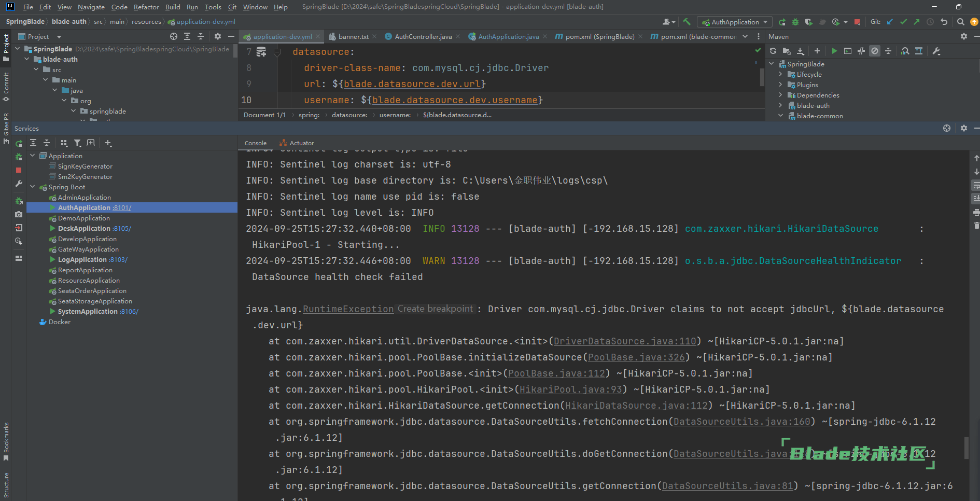Click the orange IDE update icon
The height and width of the screenshot is (501, 980).
point(974,22)
